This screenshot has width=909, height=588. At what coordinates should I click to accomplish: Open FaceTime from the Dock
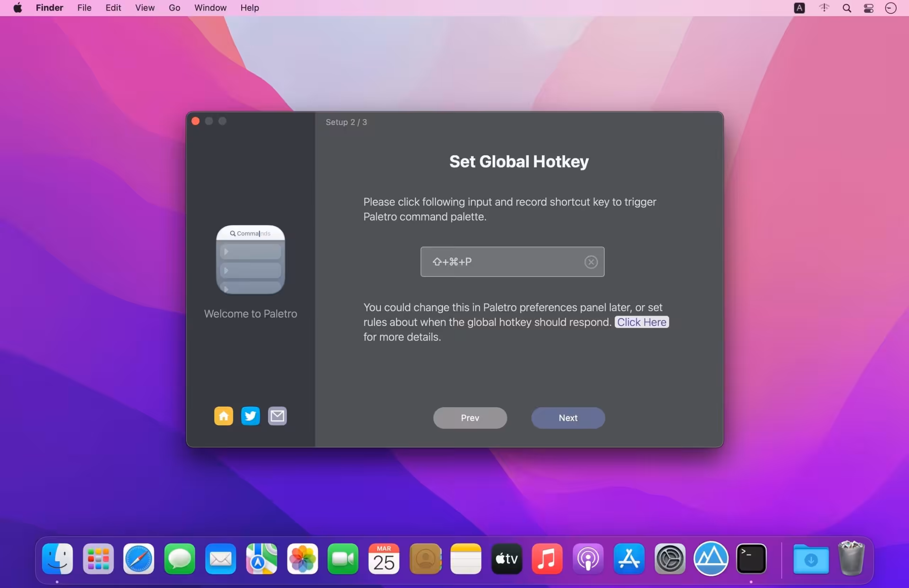[343, 559]
